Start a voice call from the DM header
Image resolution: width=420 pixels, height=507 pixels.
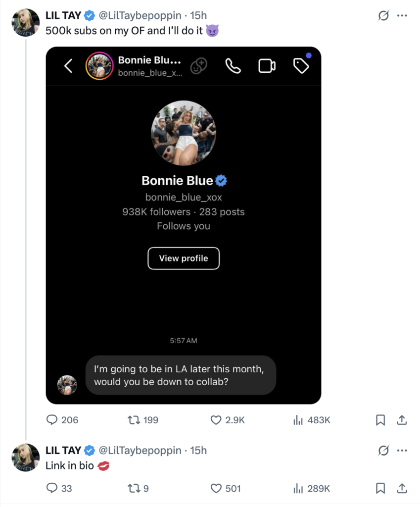click(x=233, y=66)
